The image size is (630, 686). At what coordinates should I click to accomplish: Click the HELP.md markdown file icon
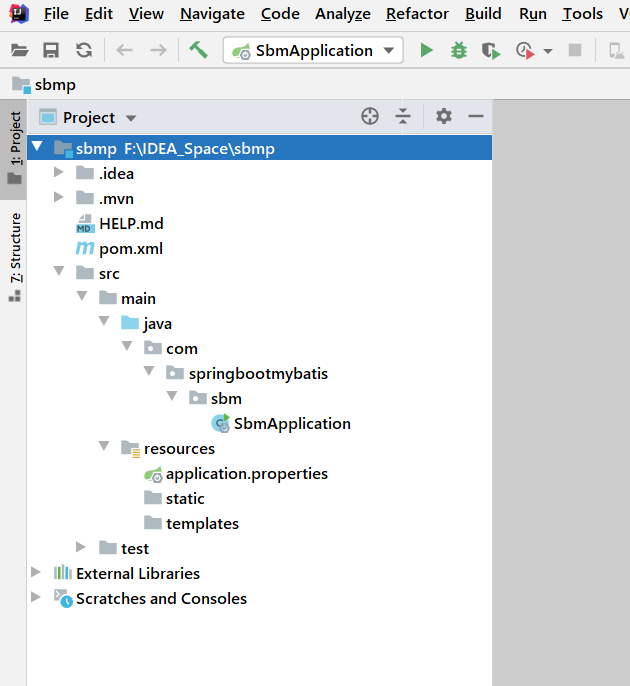point(85,223)
